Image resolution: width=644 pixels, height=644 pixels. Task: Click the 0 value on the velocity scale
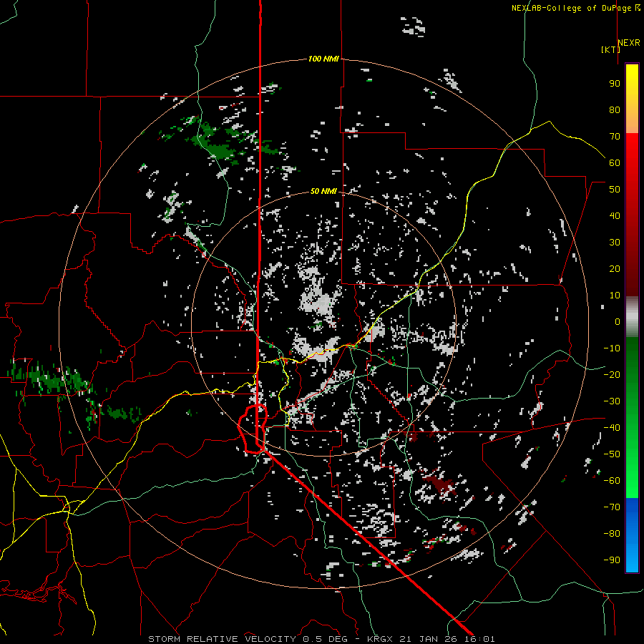pyautogui.click(x=618, y=321)
